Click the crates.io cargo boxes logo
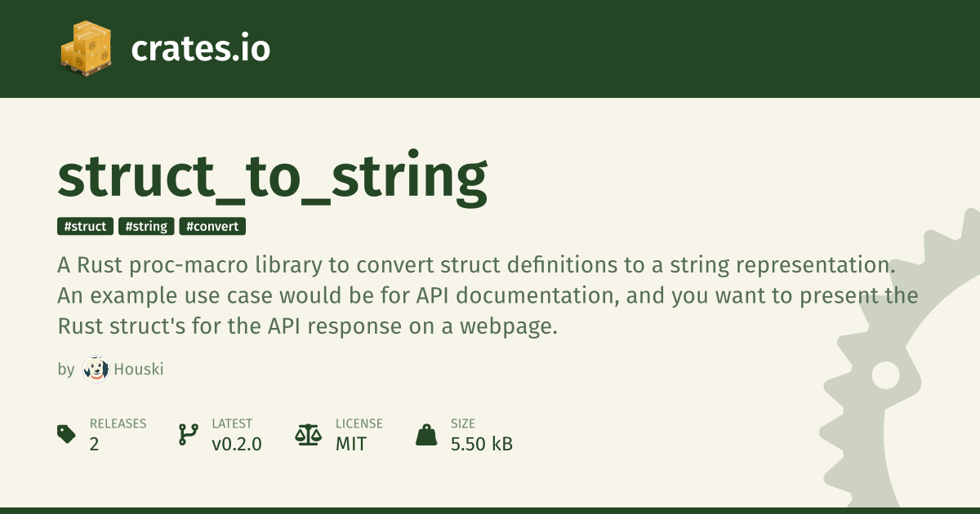This screenshot has width=980, height=514. click(x=86, y=49)
